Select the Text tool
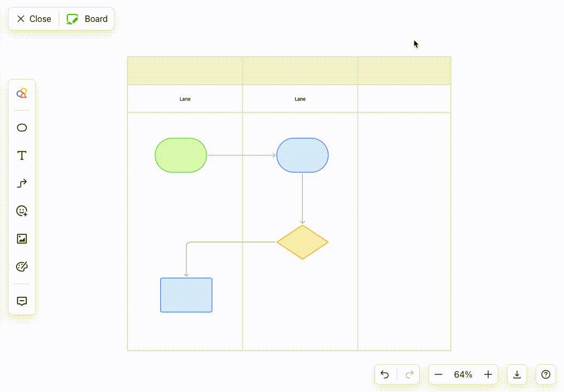The width and height of the screenshot is (564, 392). coord(21,155)
